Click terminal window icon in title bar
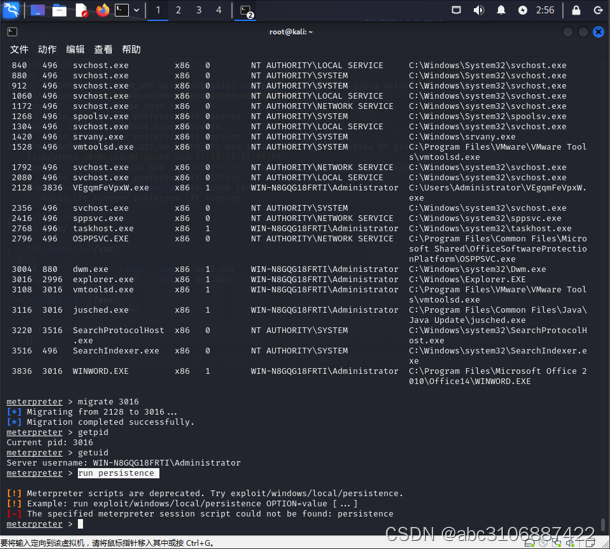 [x=12, y=32]
